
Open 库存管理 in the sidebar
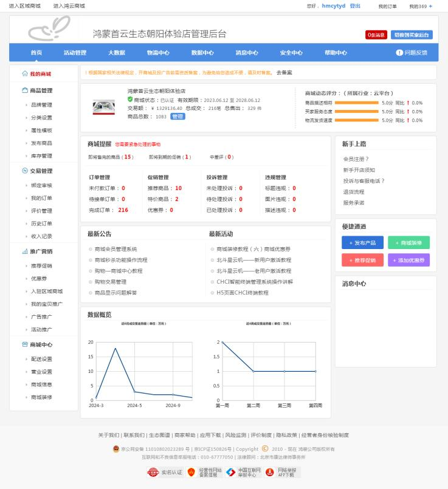tap(41, 156)
